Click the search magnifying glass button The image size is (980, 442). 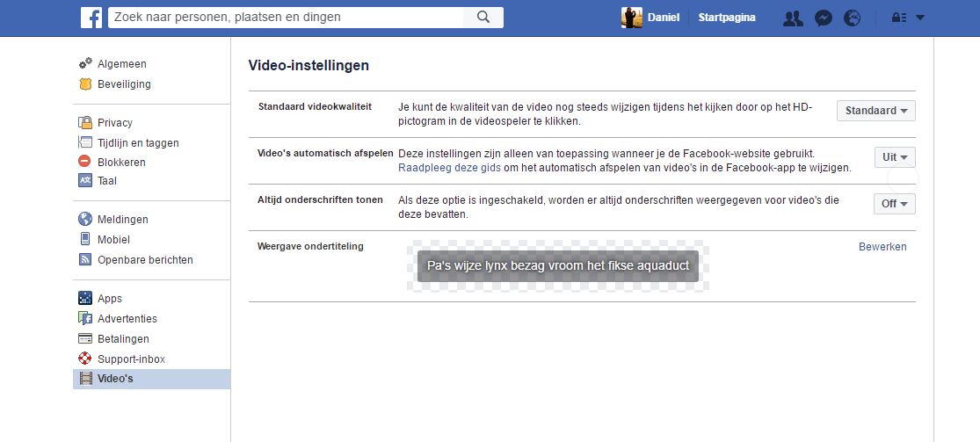click(483, 18)
